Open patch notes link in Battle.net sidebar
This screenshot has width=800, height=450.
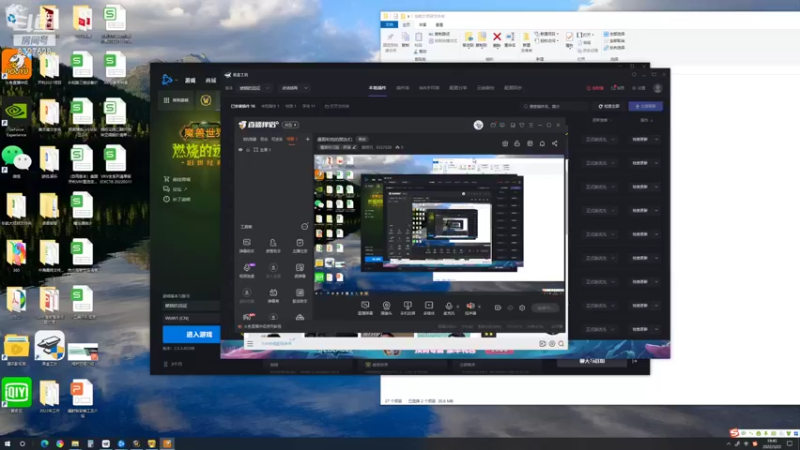click(x=178, y=199)
